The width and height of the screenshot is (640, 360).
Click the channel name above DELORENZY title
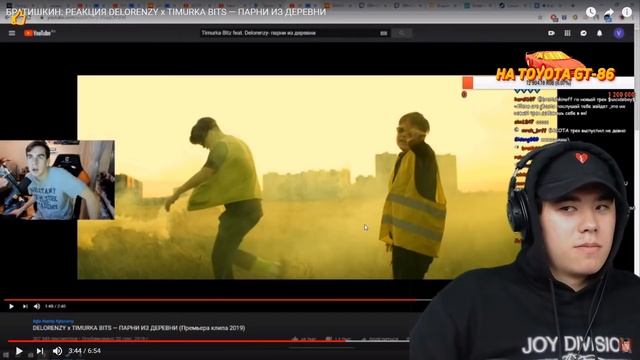tap(53, 322)
